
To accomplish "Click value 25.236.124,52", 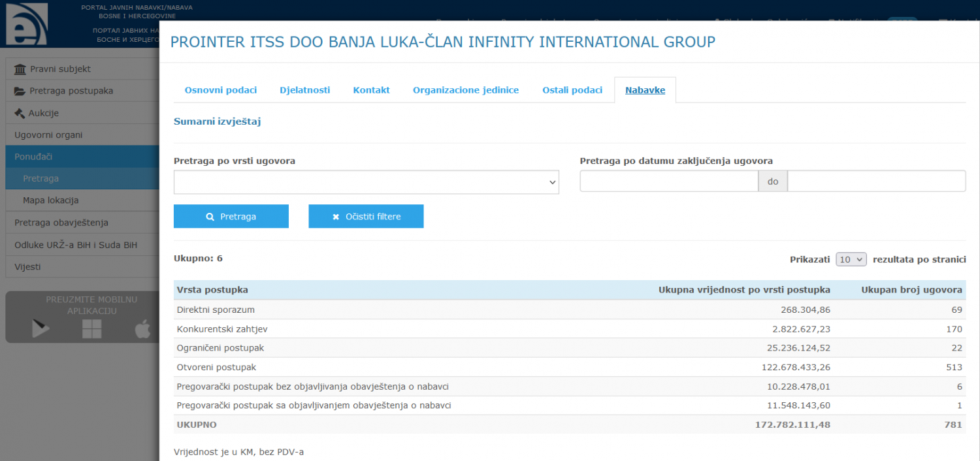I will click(799, 348).
